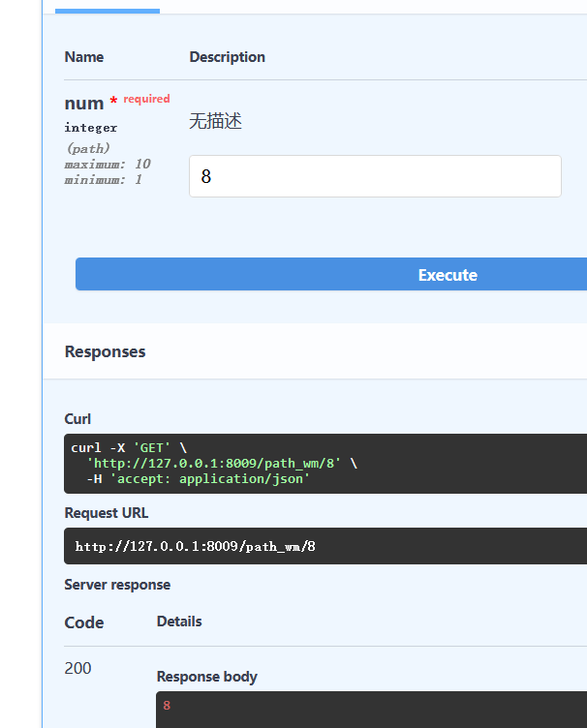Click the Details column header
587x728 pixels.
click(x=179, y=622)
